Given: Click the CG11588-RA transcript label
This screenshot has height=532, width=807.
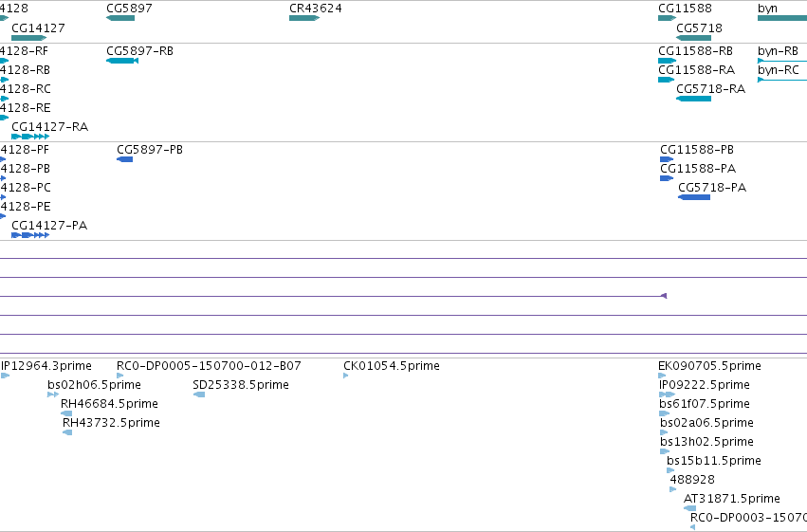Looking at the screenshot, I should click(x=696, y=70).
